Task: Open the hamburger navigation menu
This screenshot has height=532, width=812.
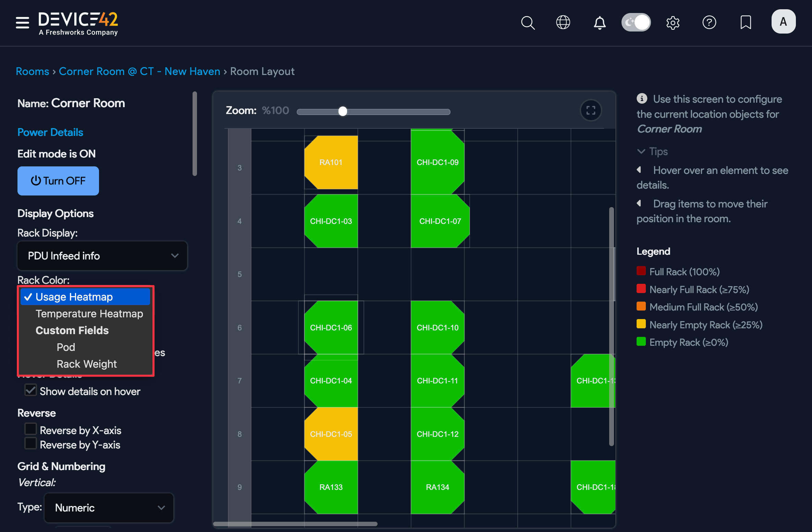Action: point(22,23)
